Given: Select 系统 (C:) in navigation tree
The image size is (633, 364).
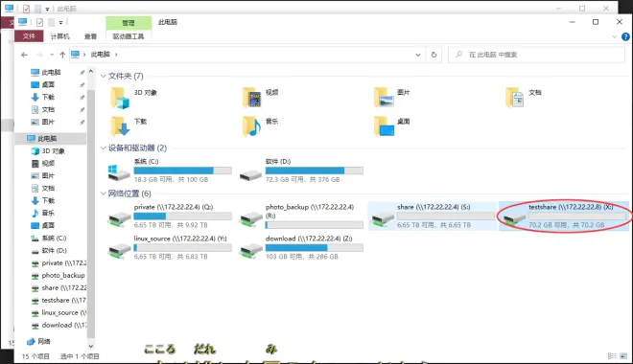Looking at the screenshot, I should click(x=54, y=238).
